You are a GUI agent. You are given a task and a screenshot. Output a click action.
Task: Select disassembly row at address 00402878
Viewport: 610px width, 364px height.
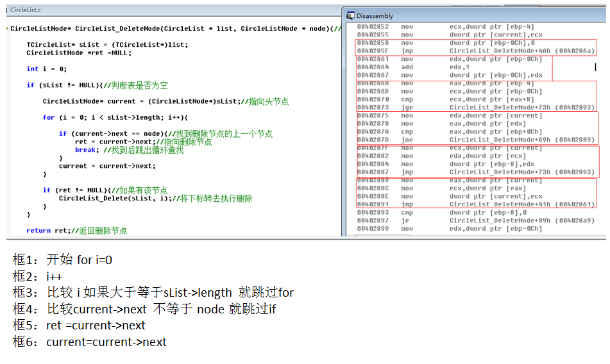[442, 124]
